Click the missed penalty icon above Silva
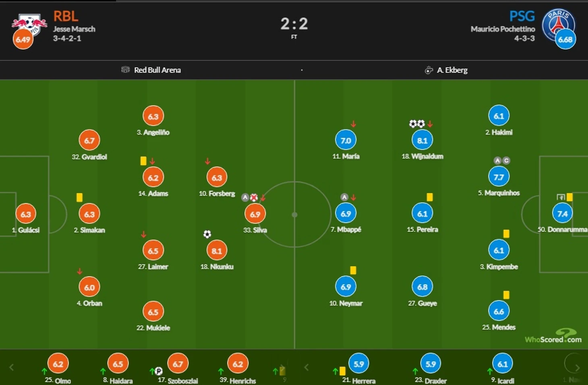This screenshot has height=385, width=588. (x=254, y=198)
